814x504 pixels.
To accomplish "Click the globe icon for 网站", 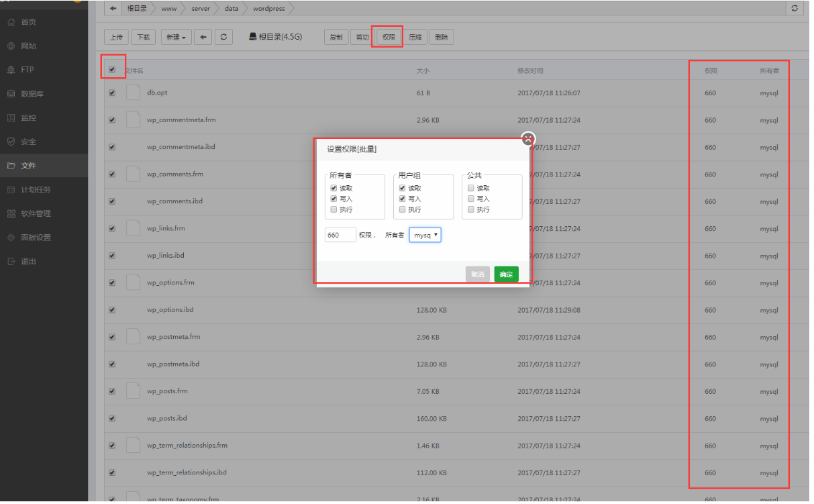I will pos(11,46).
